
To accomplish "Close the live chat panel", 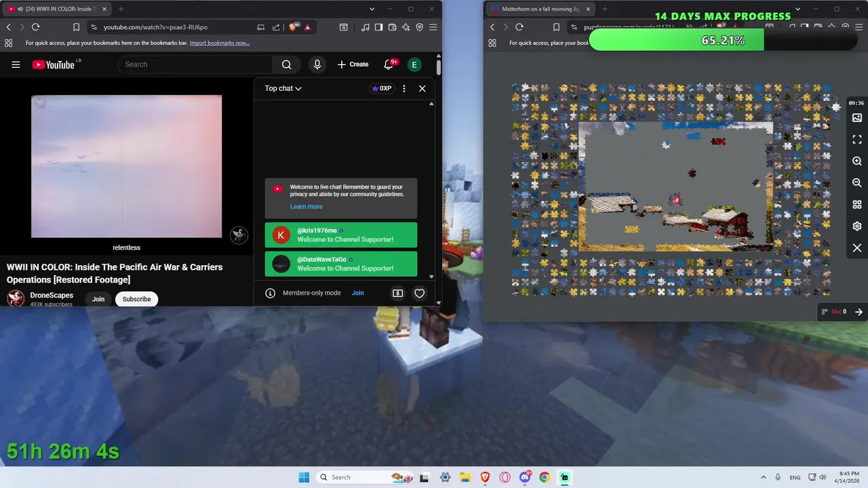I will (422, 88).
